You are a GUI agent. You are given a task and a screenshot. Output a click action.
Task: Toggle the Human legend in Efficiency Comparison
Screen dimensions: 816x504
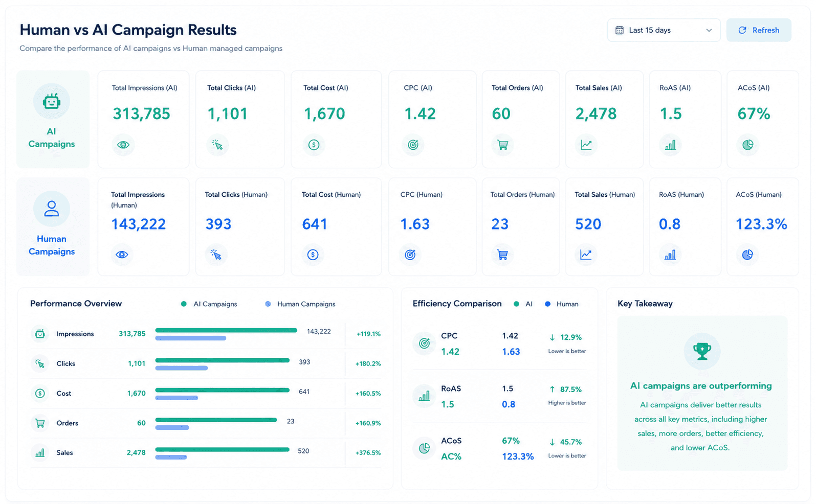(562, 304)
